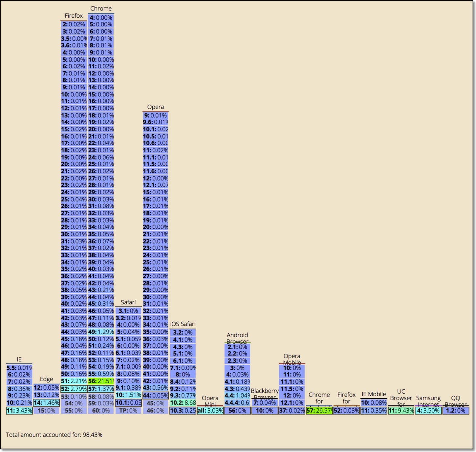Click UC Browser 11: 9.43% cell
The height and width of the screenshot is (452, 476).
point(401,410)
